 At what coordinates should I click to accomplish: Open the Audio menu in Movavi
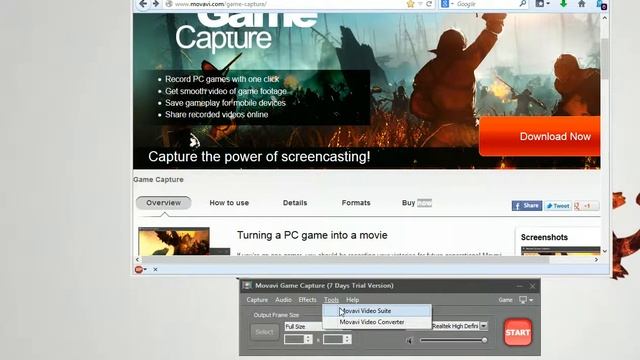coord(283,300)
